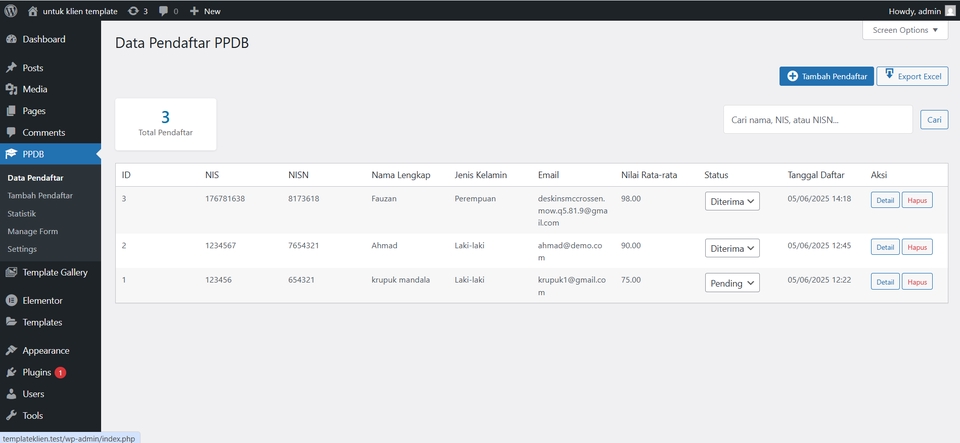
Task: Open the Statistik submenu item
Action: [21, 214]
